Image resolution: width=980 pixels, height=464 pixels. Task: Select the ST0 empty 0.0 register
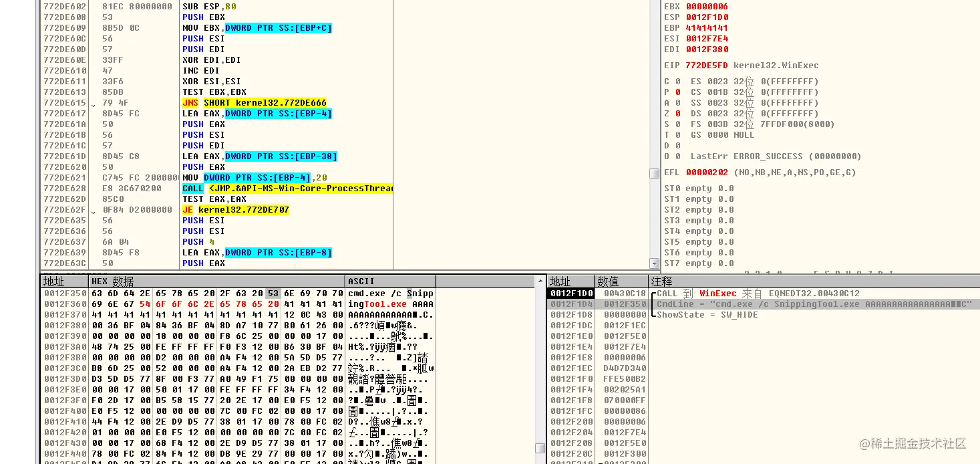(699, 189)
